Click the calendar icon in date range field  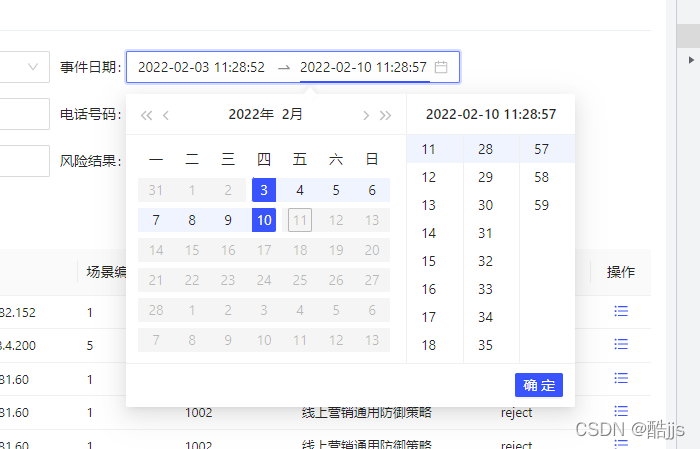click(441, 67)
